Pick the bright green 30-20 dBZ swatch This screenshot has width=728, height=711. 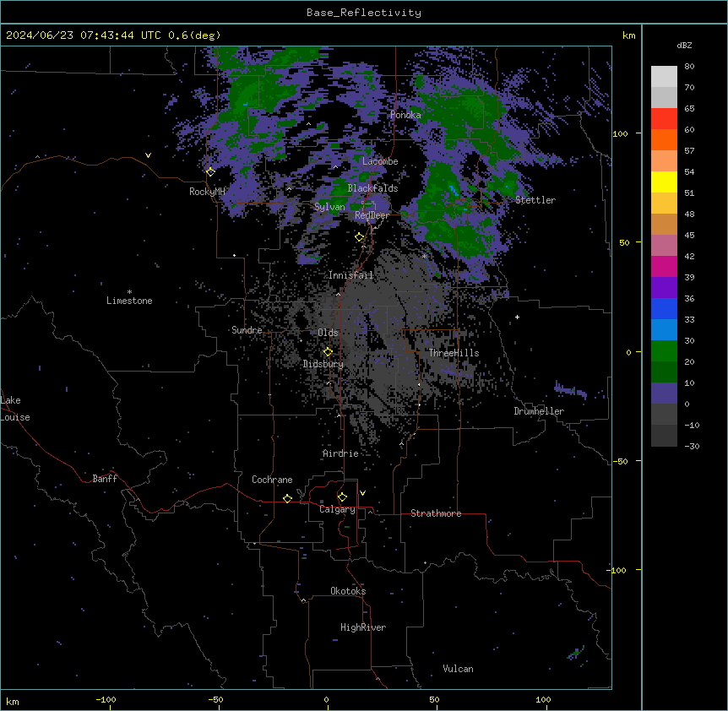pos(664,351)
